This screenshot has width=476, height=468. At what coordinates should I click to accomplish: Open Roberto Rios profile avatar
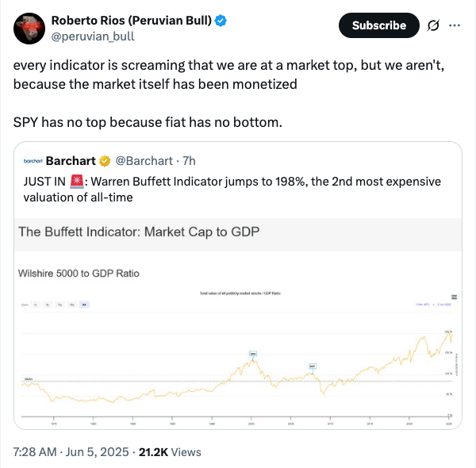(29, 28)
